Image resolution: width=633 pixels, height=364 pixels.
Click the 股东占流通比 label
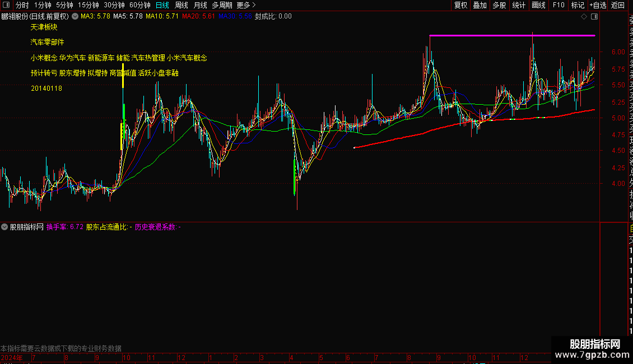tap(109, 227)
